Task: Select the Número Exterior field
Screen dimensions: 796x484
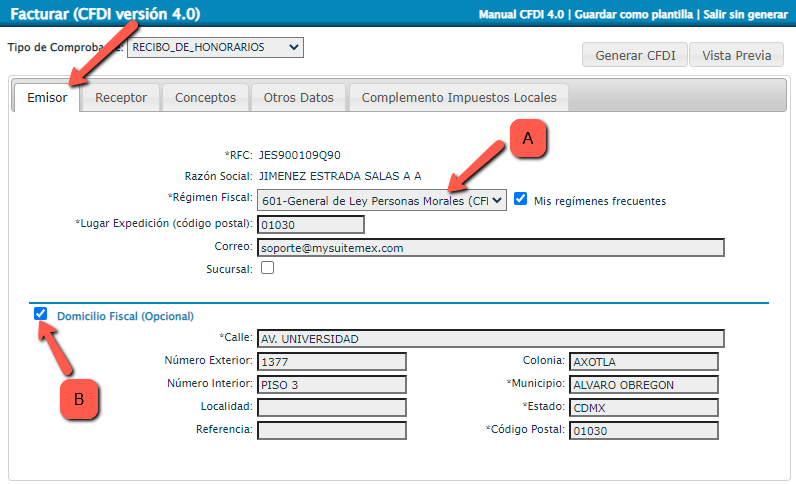Action: [331, 361]
